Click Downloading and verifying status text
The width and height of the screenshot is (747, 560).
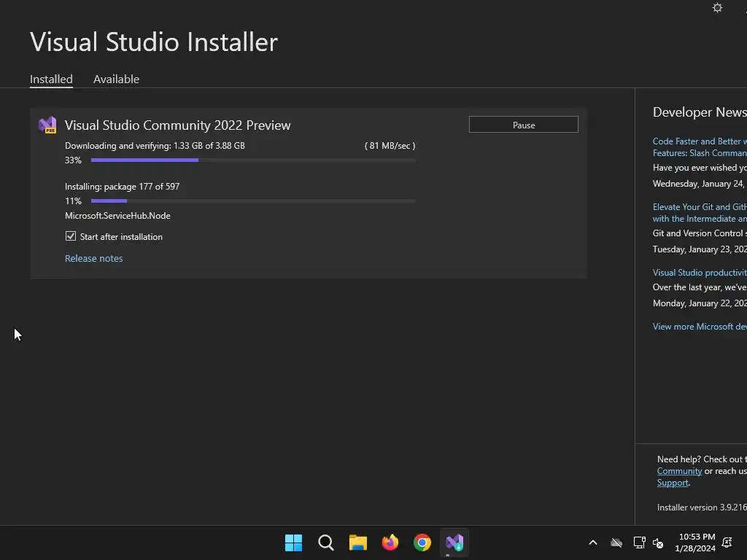point(155,146)
